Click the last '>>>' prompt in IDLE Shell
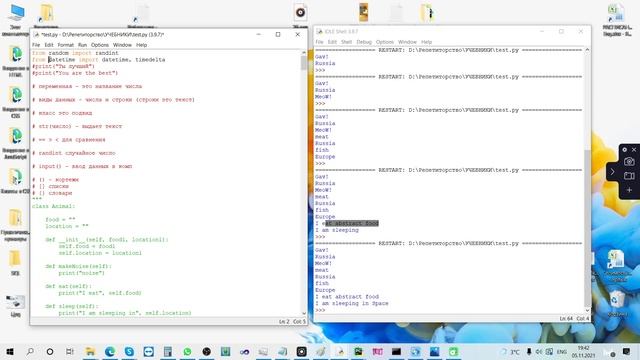This screenshot has height=360, width=640. (x=320, y=310)
